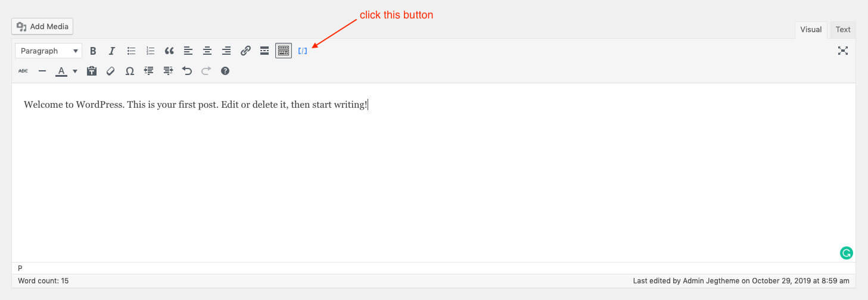Click the blue shortcode button
This screenshot has height=300, width=868.
pos(303,51)
